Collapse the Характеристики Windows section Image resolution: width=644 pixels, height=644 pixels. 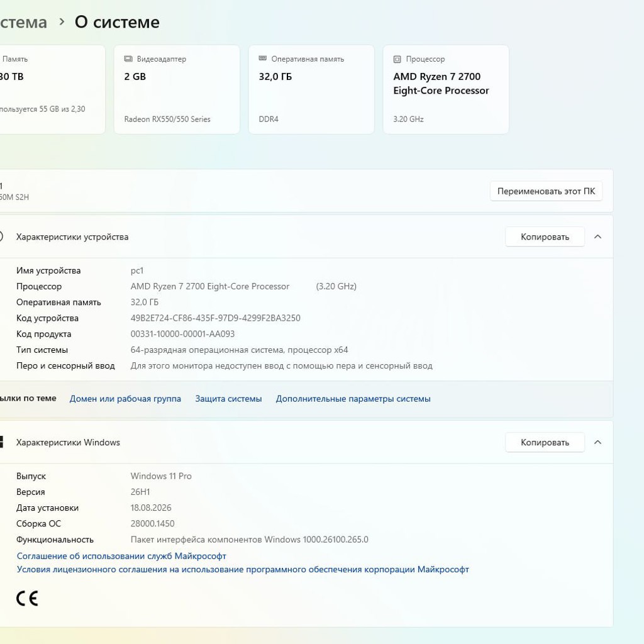597,442
